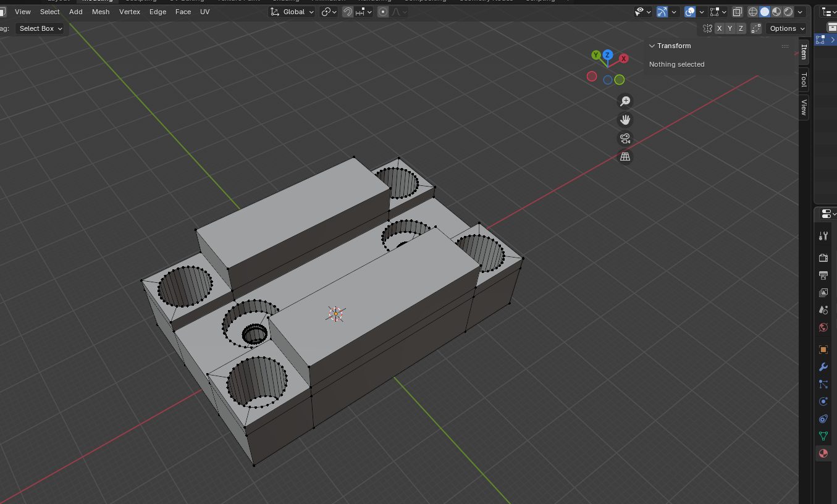Click the blue Z axis gizmo ball
The image size is (837, 504).
coord(608,55)
